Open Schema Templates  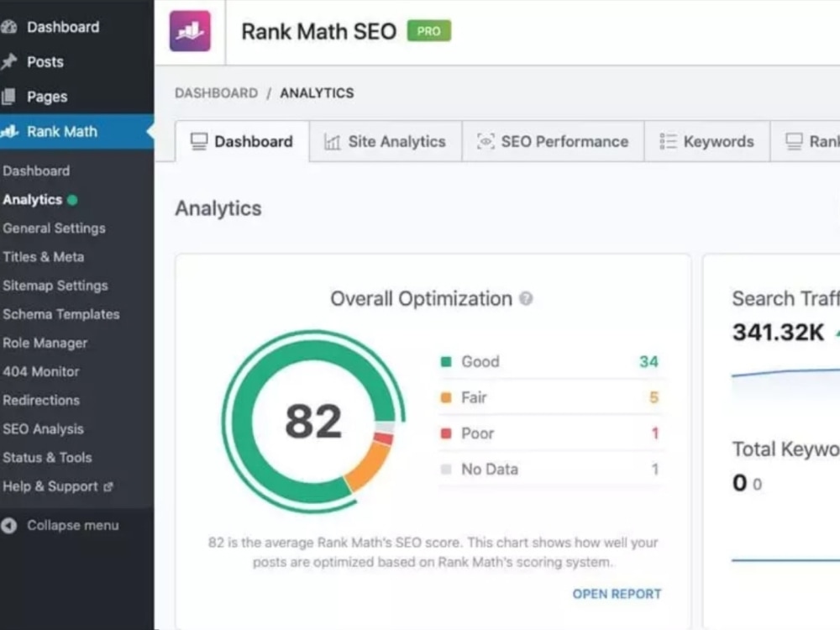(61, 314)
